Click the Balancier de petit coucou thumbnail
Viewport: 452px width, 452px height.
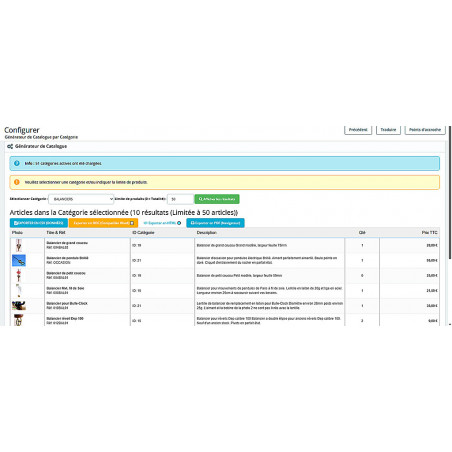[19, 276]
